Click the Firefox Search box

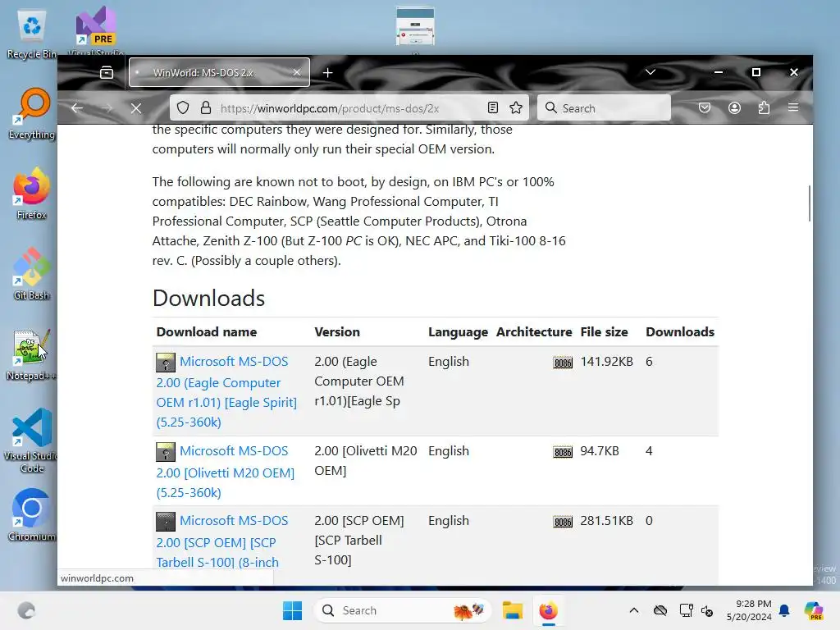click(x=604, y=108)
